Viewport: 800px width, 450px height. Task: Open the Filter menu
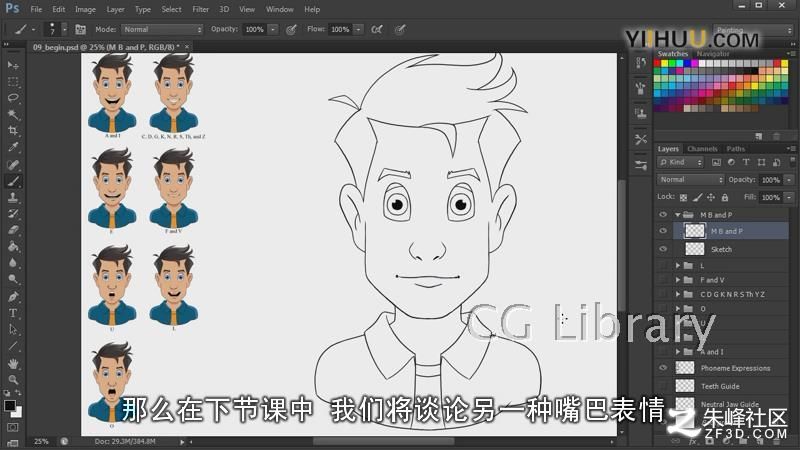(x=201, y=9)
